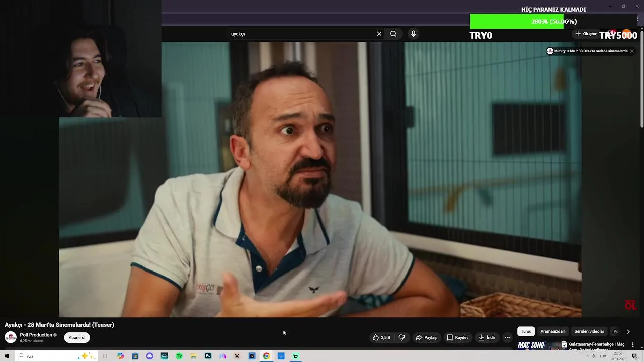Open the GTA IV taskbar icon
The image size is (644, 362).
tap(252, 356)
